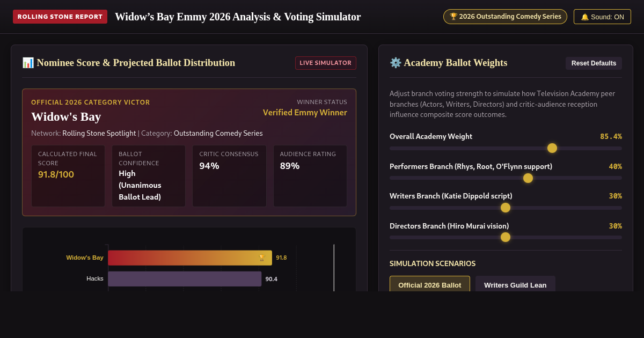Click the 'Verified Emmy Winner' status text

pyautogui.click(x=305, y=113)
